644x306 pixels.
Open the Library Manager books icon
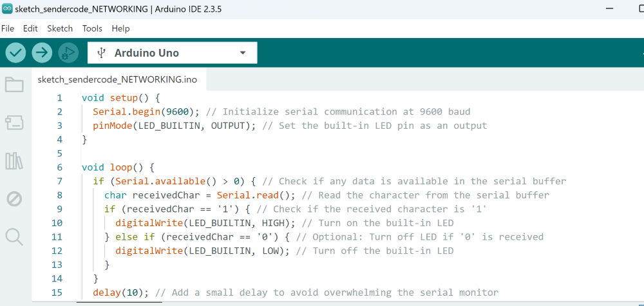(14, 160)
